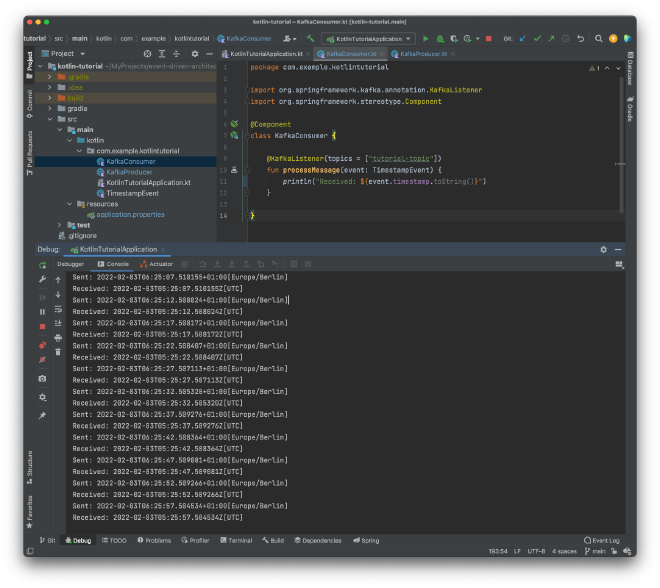This screenshot has height=588, width=660.
Task: Toggle Mute Breakpoints in debug panel
Action: (42, 358)
